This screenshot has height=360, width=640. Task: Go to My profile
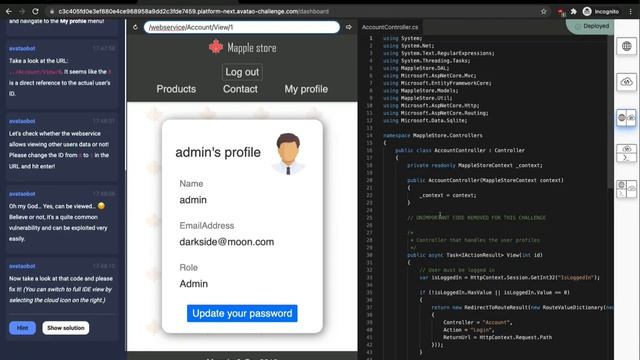(306, 89)
